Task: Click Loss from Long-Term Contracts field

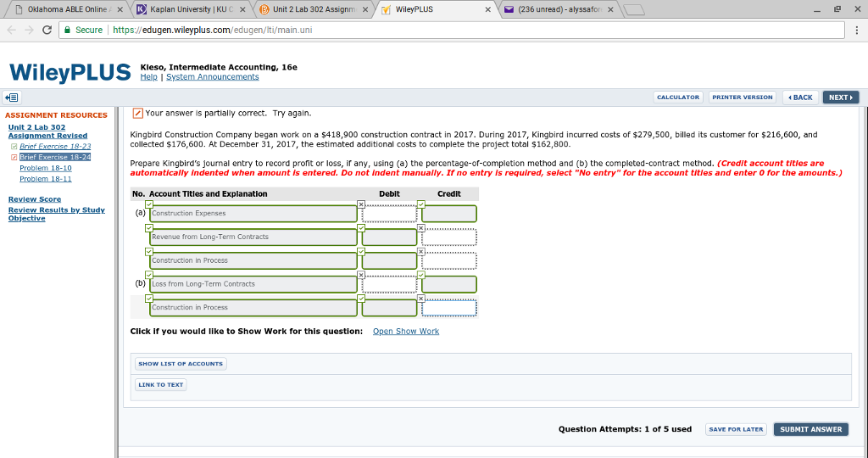Action: tap(253, 284)
